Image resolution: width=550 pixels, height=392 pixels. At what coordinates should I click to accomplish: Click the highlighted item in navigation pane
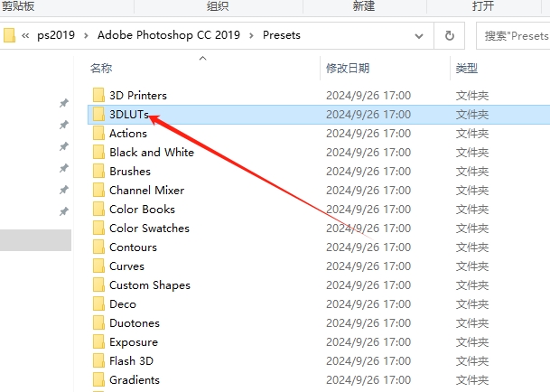pos(35,240)
